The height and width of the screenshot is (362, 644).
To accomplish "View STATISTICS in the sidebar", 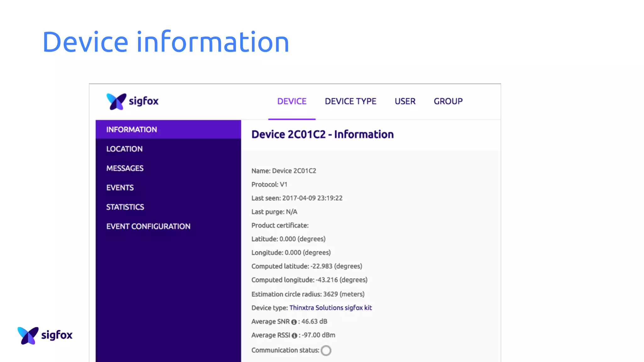I will click(x=125, y=207).
